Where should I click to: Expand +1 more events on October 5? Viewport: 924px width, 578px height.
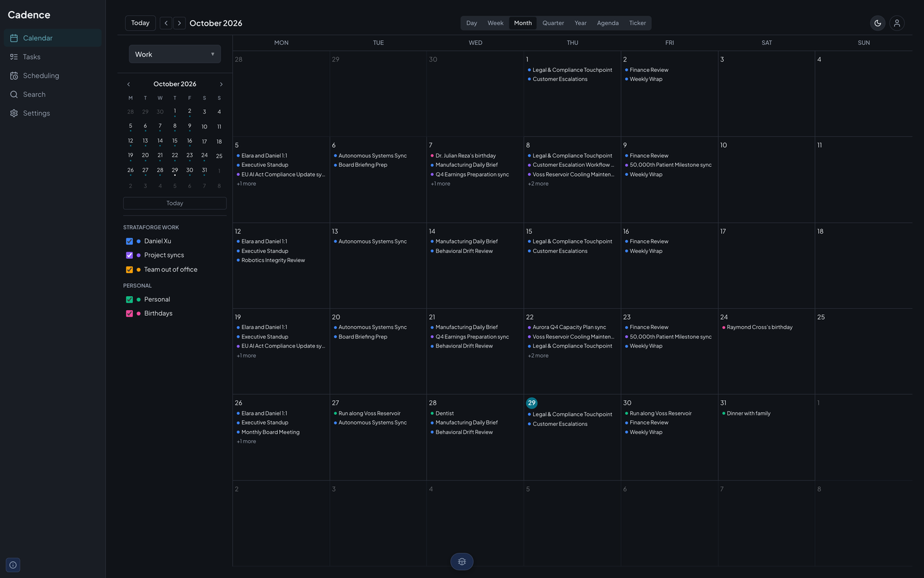[246, 184]
